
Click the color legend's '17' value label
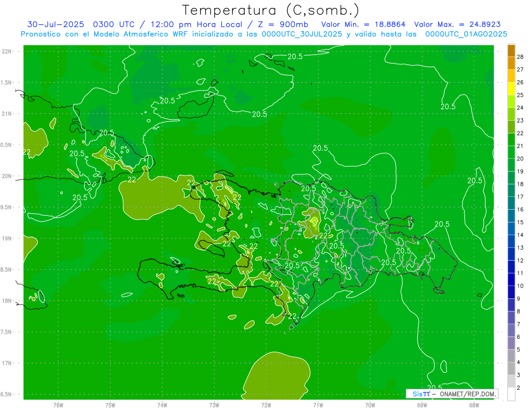click(x=520, y=197)
